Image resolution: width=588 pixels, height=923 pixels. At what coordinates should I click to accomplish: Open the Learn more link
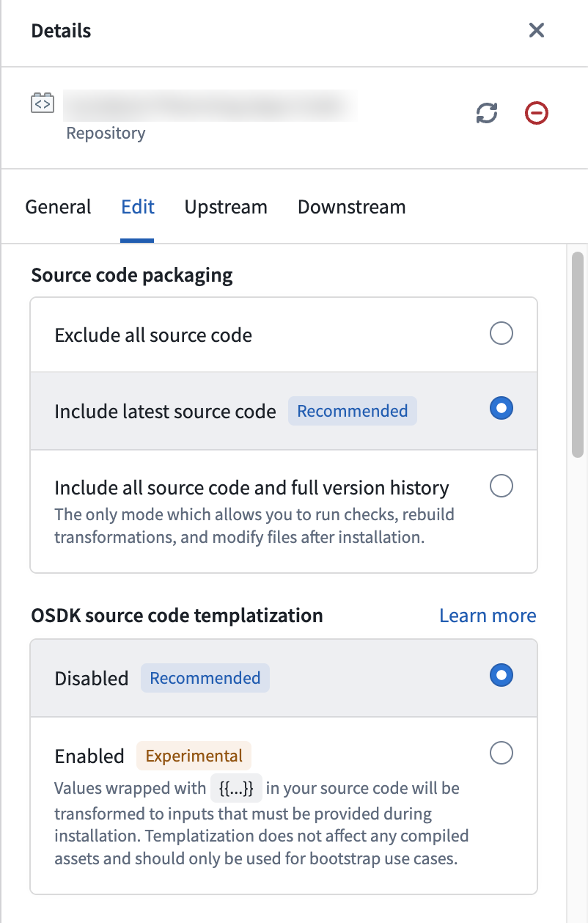(x=488, y=616)
